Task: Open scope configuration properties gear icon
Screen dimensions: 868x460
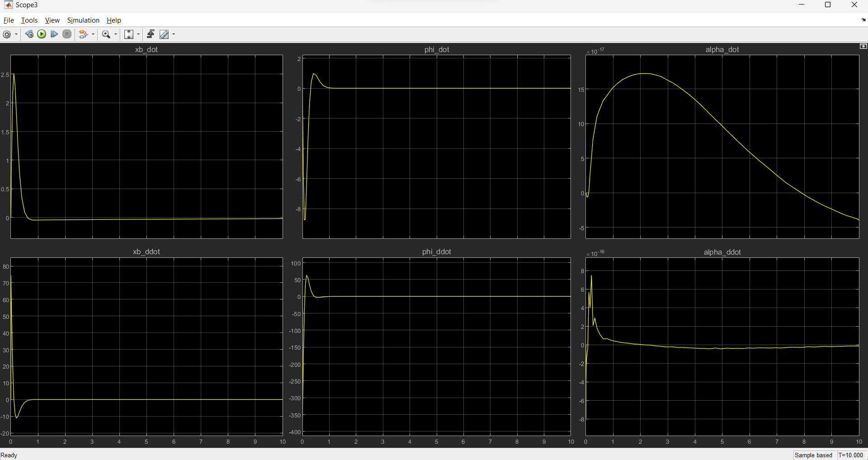Action: [7, 34]
